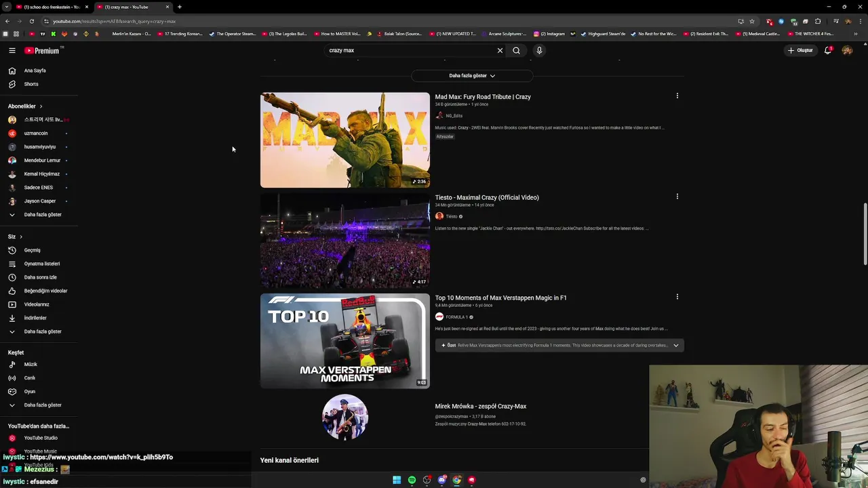
Task: Open the notifications bell
Action: [x=827, y=50]
